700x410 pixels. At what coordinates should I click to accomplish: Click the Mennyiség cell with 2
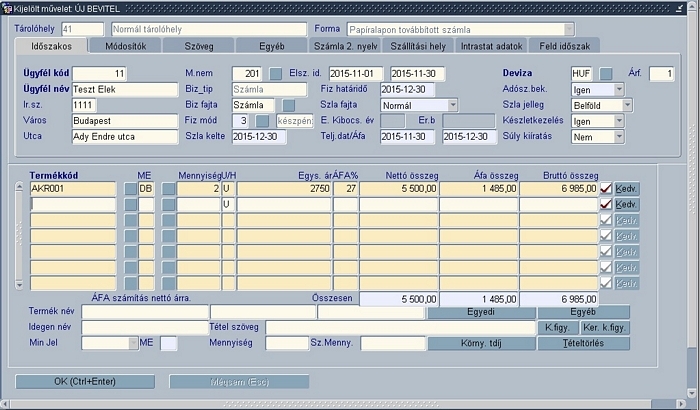click(199, 189)
